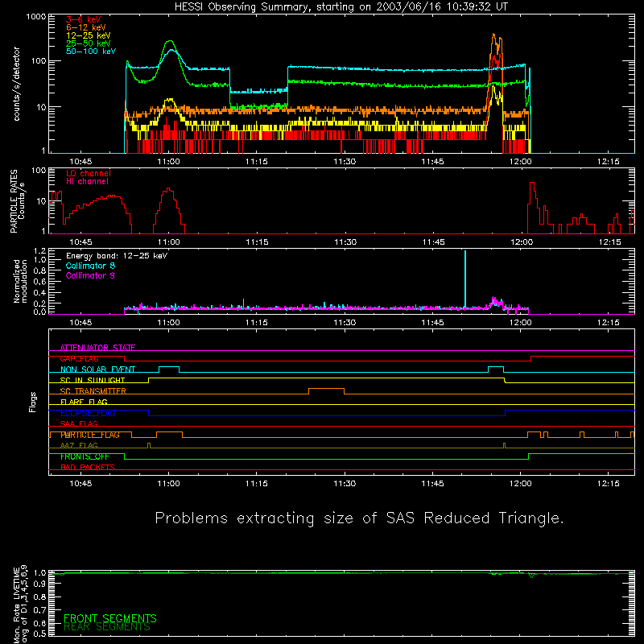The image size is (644, 644).
Task: Click the FLARE_FLAG label
Action: [84, 402]
